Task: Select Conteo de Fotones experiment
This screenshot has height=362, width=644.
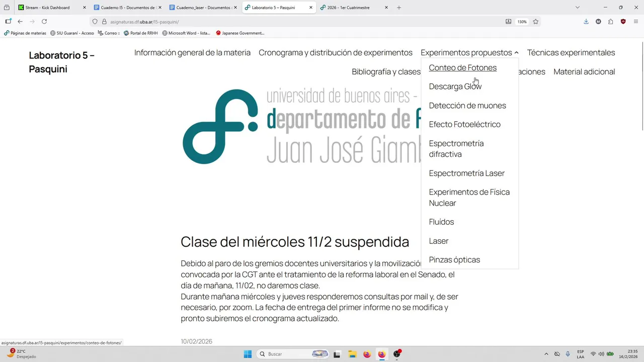Action: (463, 68)
